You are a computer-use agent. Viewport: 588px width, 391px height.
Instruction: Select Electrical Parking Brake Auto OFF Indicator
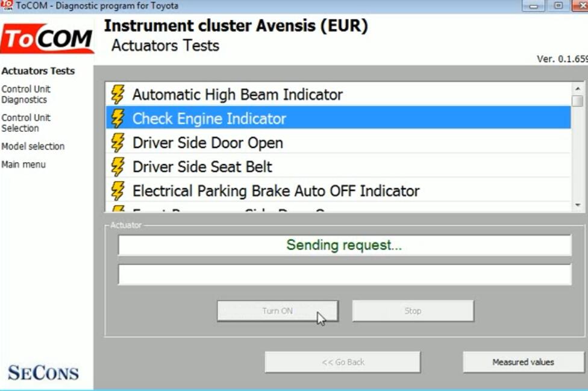338,191
